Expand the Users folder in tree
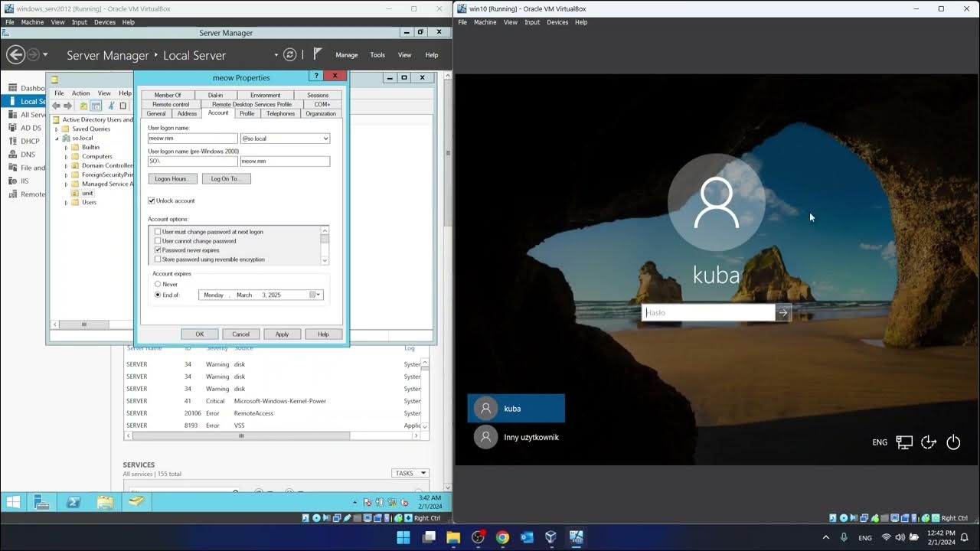Image resolution: width=980 pixels, height=551 pixels. (x=67, y=202)
